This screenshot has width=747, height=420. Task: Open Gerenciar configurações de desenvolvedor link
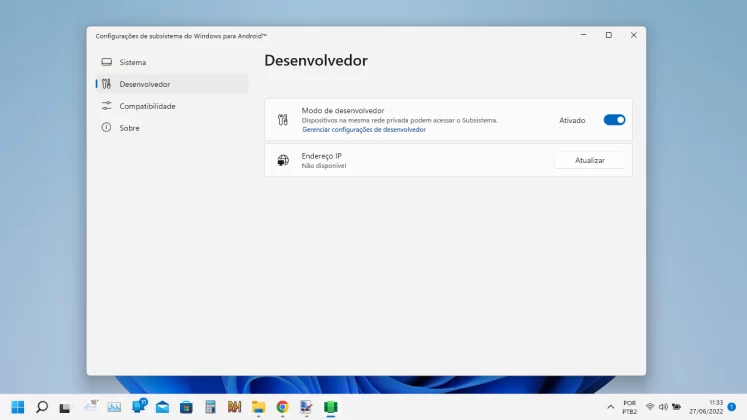[363, 130]
